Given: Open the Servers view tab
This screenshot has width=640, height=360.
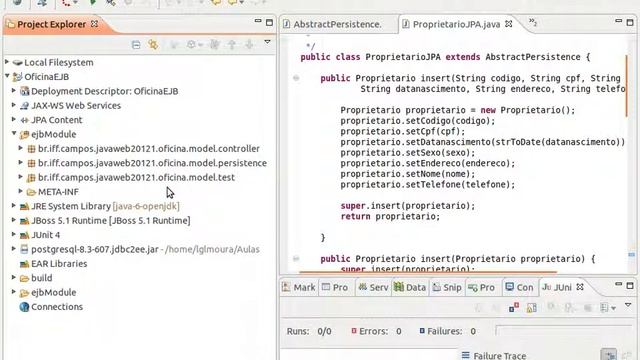Looking at the screenshot, I should (373, 287).
